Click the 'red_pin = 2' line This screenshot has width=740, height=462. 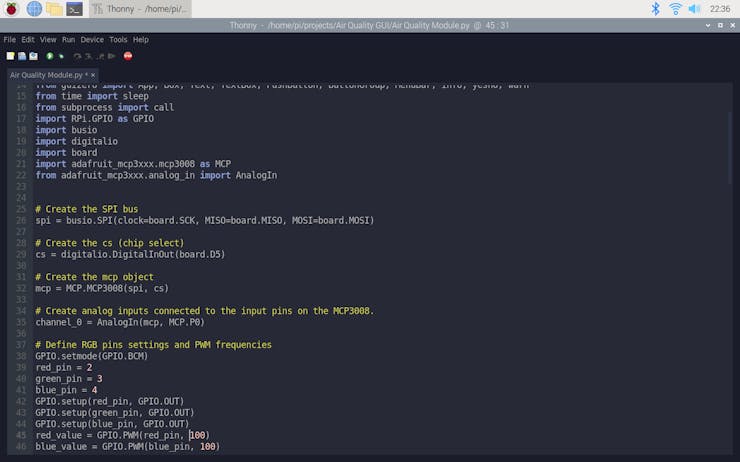[x=64, y=368]
